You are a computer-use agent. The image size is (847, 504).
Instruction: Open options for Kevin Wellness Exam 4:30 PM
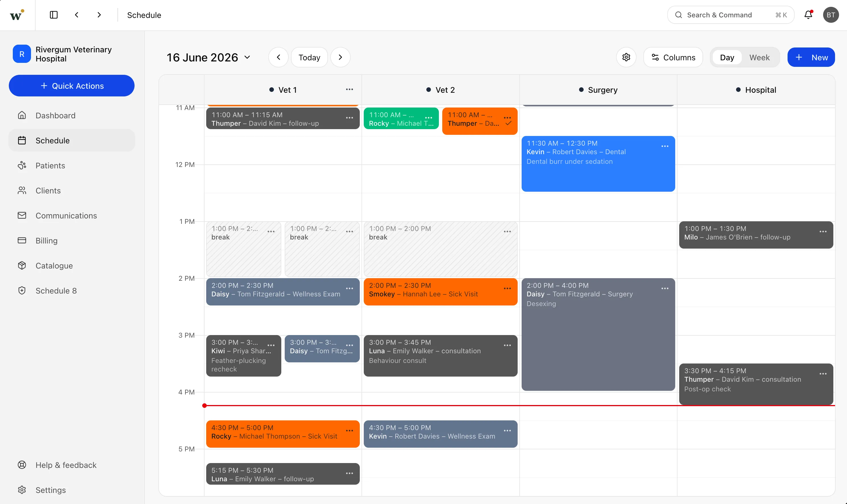point(507,431)
